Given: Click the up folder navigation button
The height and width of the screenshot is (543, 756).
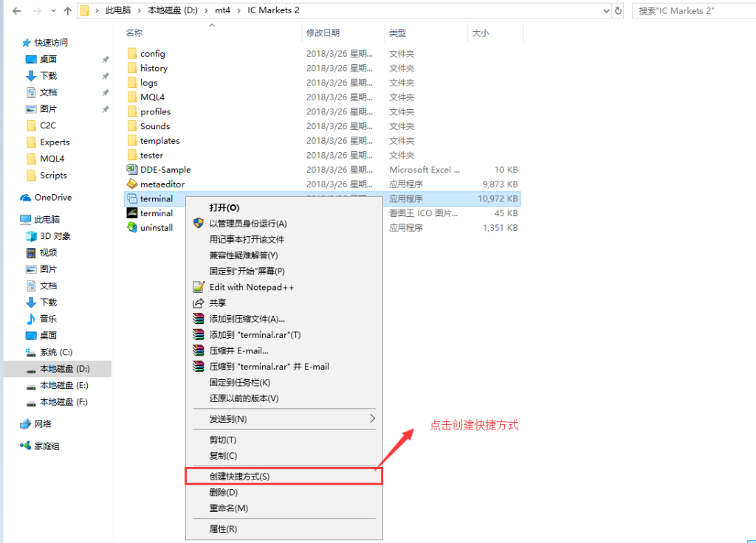Looking at the screenshot, I should tap(69, 11).
